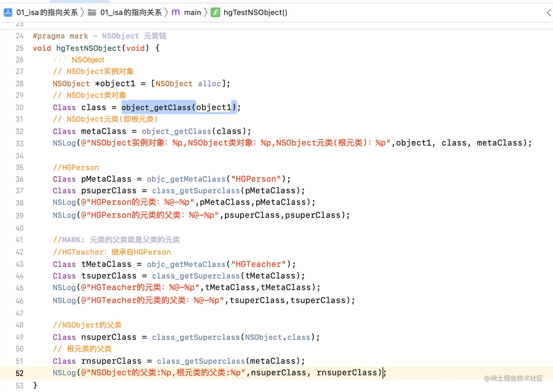553x392 pixels.
Task: Click class_getSuperclass on line 44
Action: coord(196,276)
